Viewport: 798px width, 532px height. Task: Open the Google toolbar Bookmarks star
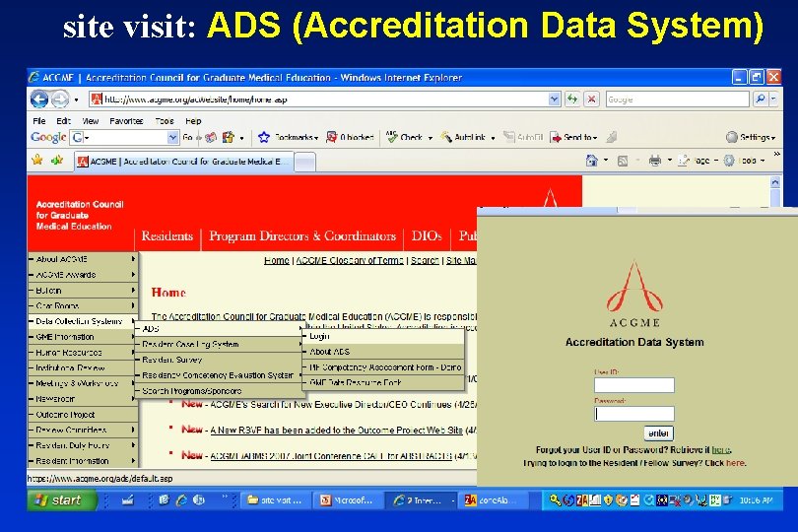(x=264, y=137)
